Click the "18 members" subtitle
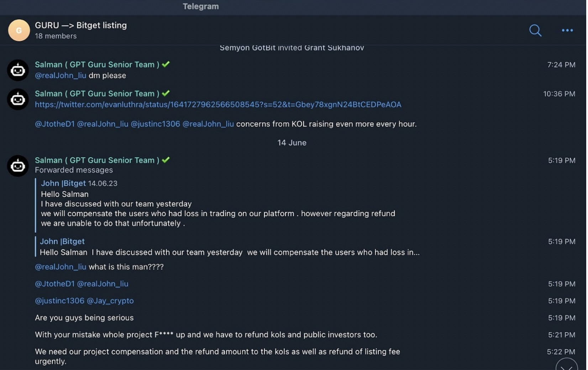Viewport: 588px width, 370px height. (56, 36)
